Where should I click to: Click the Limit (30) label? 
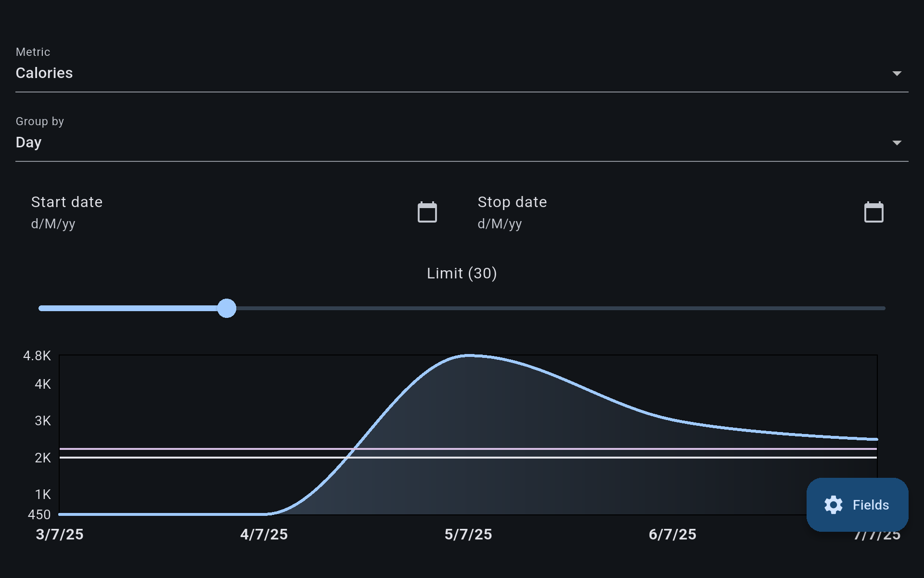[462, 274]
